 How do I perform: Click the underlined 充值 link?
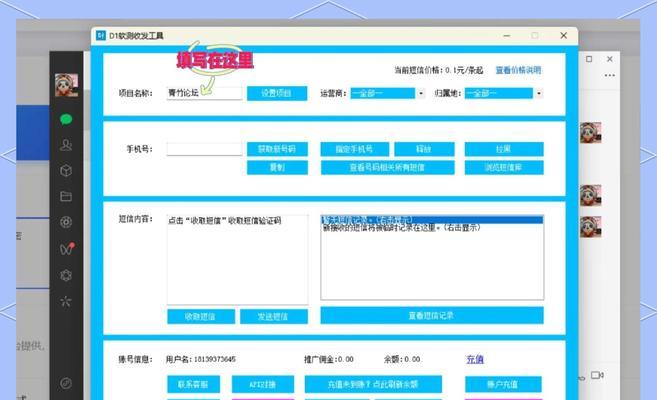pos(475,359)
